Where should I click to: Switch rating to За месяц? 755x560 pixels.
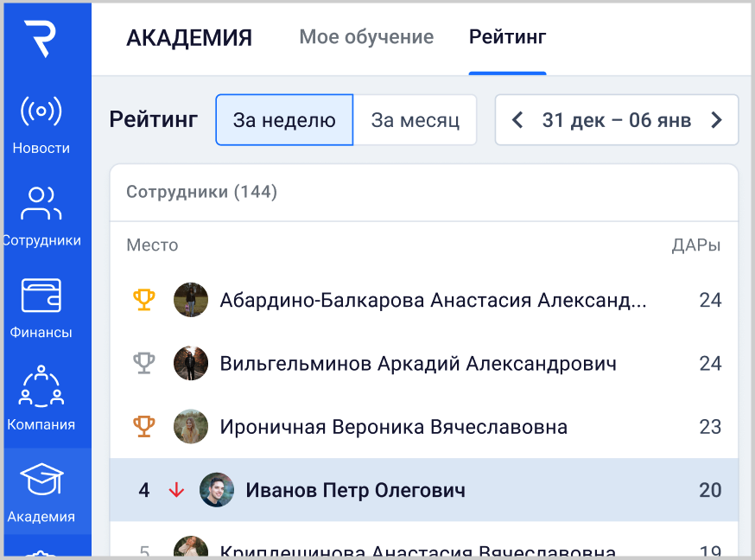(x=415, y=120)
